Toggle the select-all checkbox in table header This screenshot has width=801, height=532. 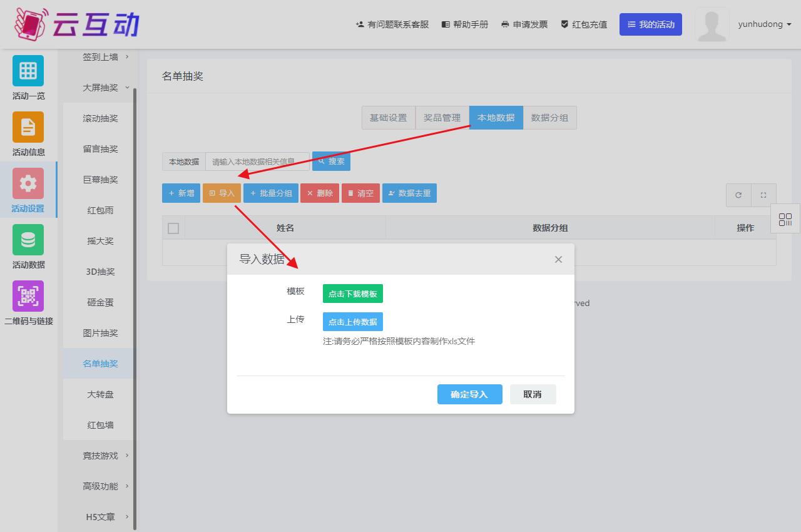(173, 228)
